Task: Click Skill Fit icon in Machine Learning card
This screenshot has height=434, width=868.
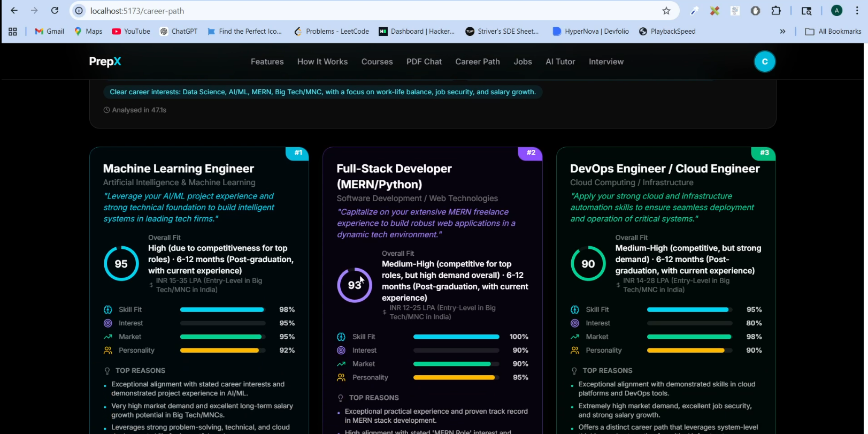Action: 108,310
